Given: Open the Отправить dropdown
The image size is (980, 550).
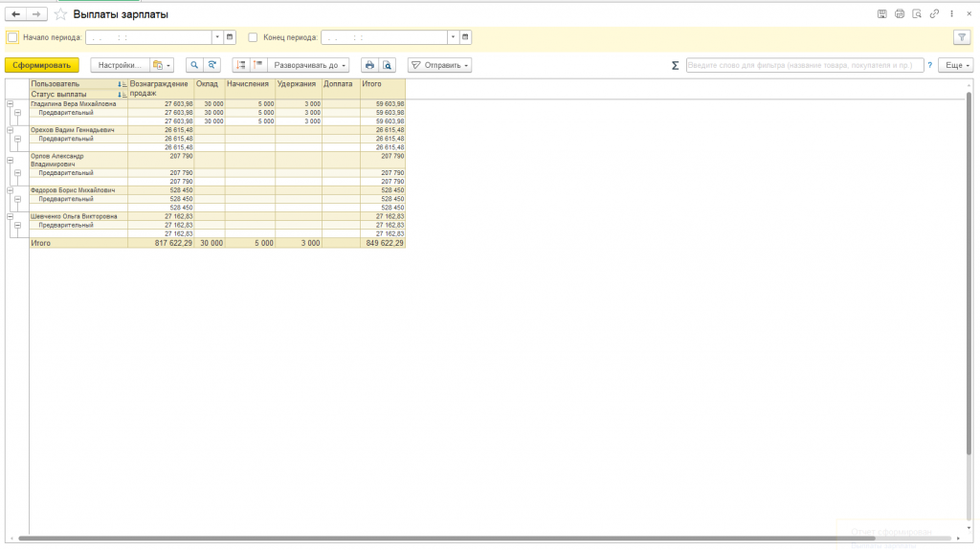Looking at the screenshot, I should pyautogui.click(x=440, y=65).
